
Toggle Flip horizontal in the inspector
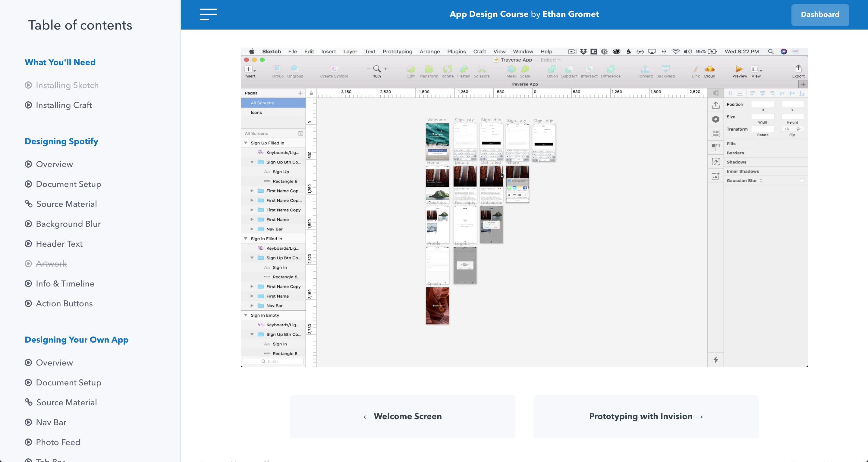coord(786,129)
